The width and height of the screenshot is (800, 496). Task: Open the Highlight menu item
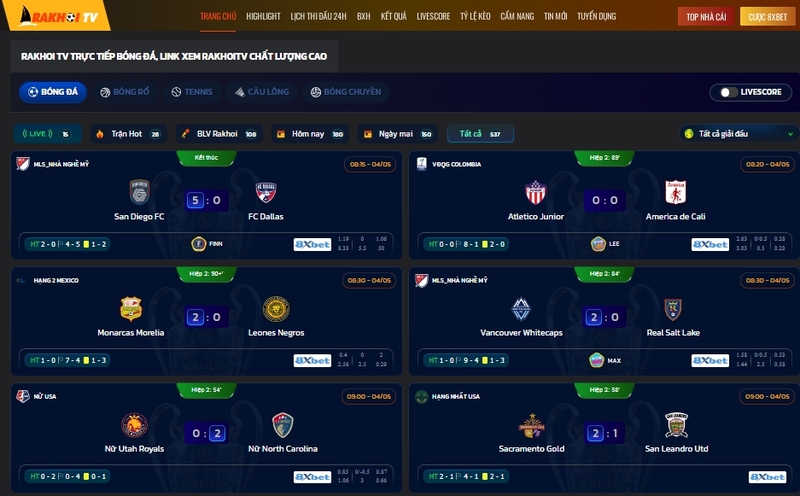point(263,16)
